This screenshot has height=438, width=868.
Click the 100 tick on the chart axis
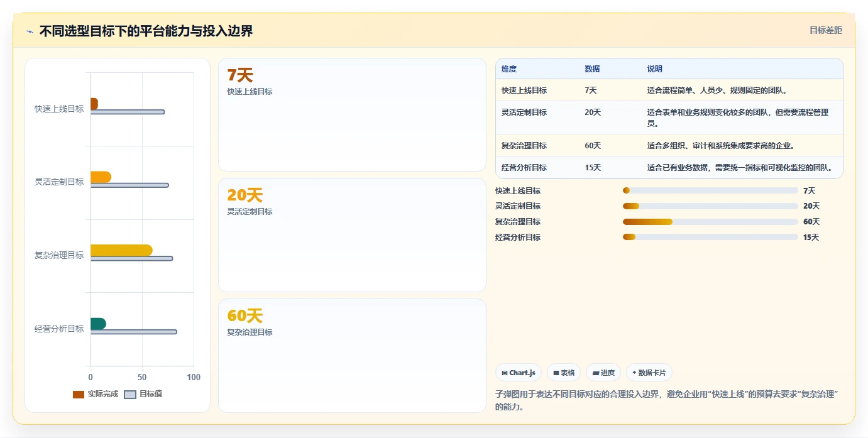[x=193, y=377]
